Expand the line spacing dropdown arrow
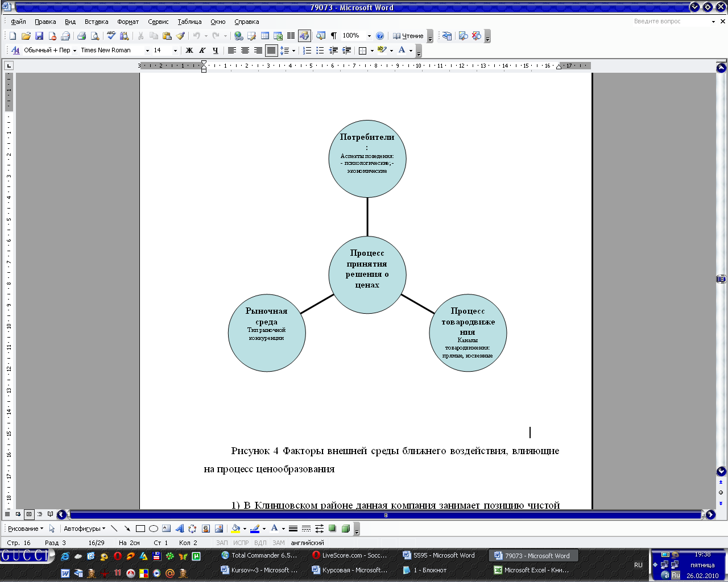Image resolution: width=728 pixels, height=582 pixels. (x=293, y=51)
